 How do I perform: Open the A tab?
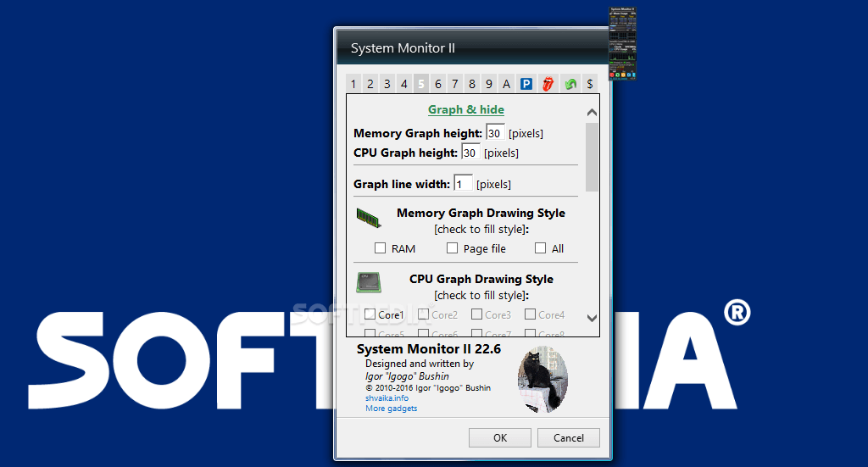point(506,84)
